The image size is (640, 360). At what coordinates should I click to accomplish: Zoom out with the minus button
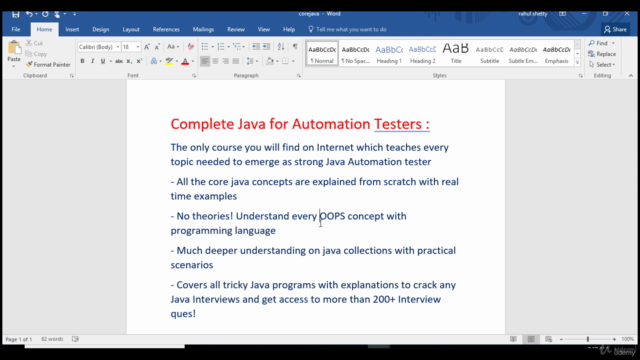point(561,339)
